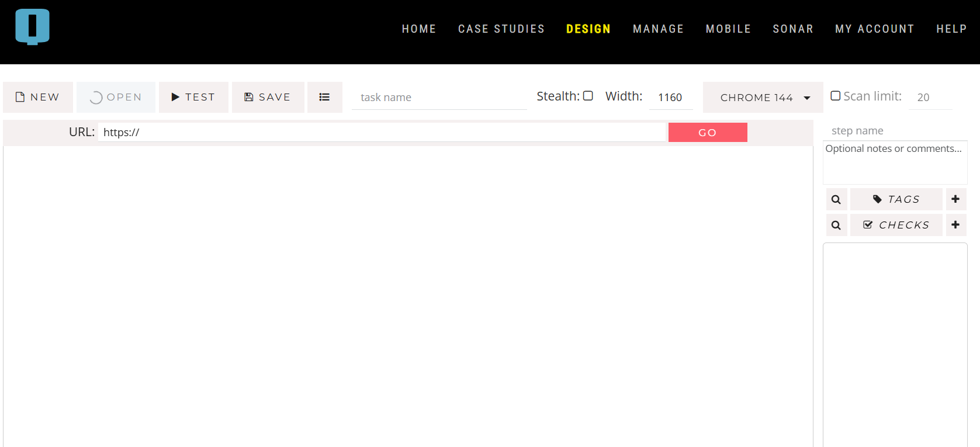The image size is (980, 447).
Task: Expand the Tags panel
Action: (x=896, y=199)
